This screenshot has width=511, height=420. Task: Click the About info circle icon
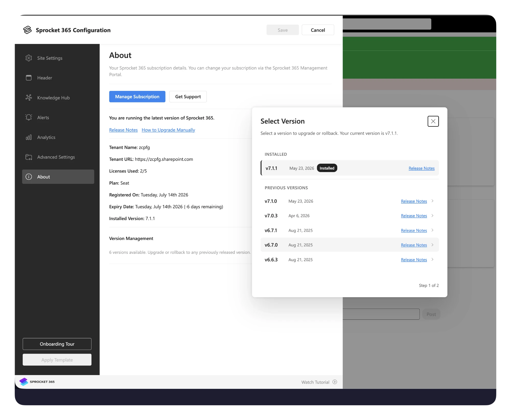[x=29, y=177]
